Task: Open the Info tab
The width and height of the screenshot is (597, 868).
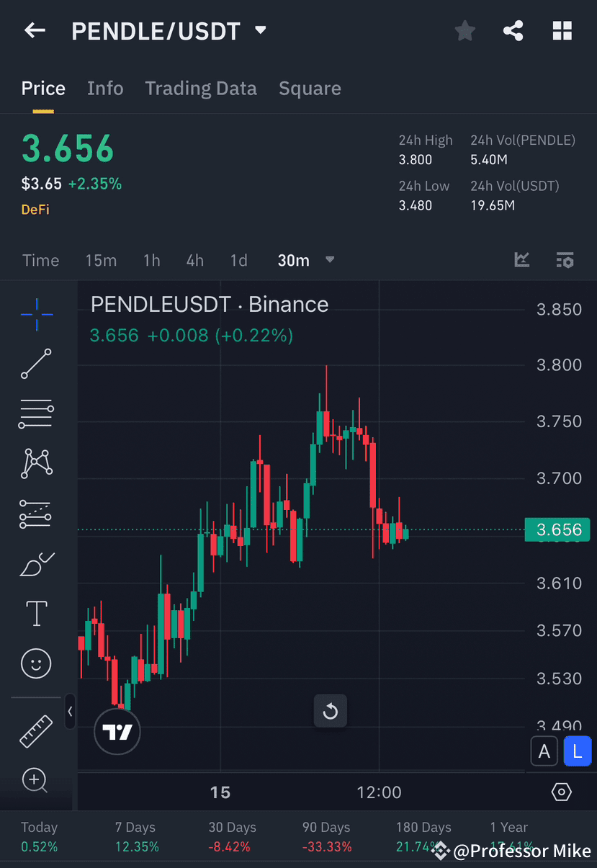Action: (x=105, y=88)
